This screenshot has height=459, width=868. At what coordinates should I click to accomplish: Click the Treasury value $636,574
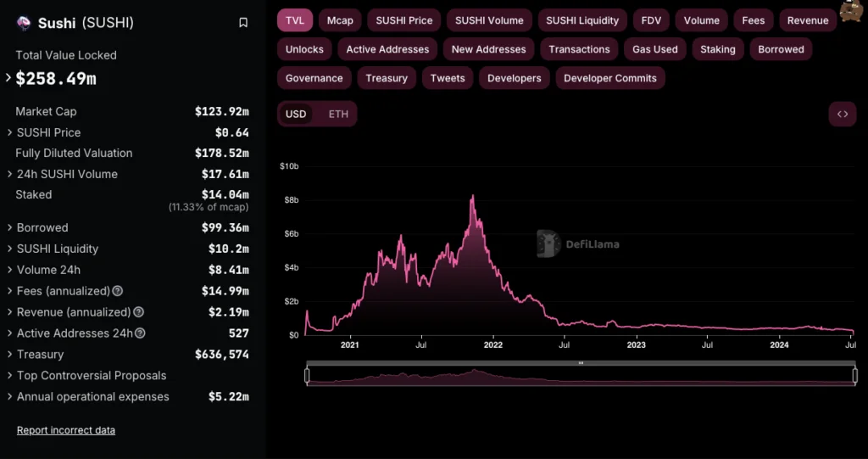221,355
